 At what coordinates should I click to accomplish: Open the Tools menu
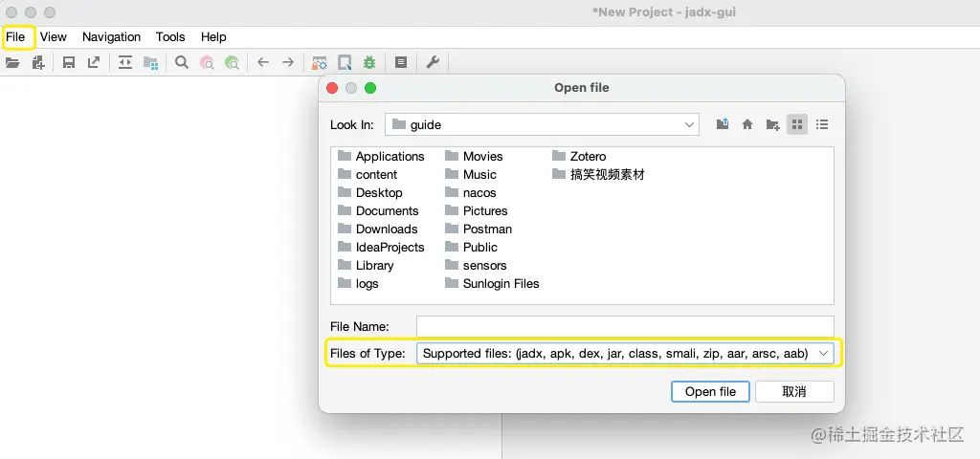click(170, 37)
